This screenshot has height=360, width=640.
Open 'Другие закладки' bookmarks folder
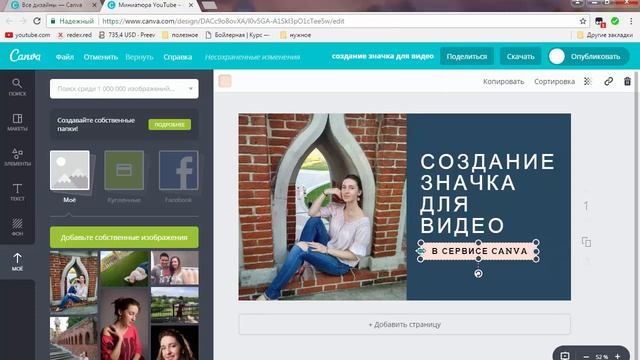[x=605, y=35]
